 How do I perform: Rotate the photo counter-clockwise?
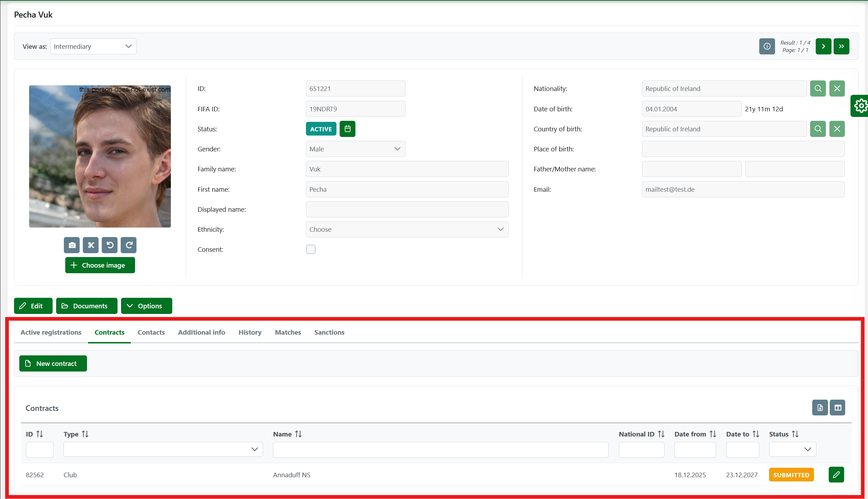(x=109, y=245)
